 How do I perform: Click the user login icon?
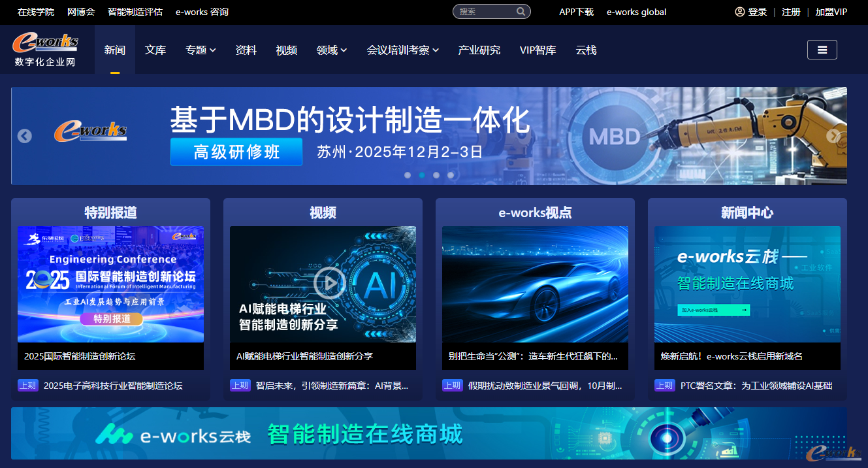[740, 12]
